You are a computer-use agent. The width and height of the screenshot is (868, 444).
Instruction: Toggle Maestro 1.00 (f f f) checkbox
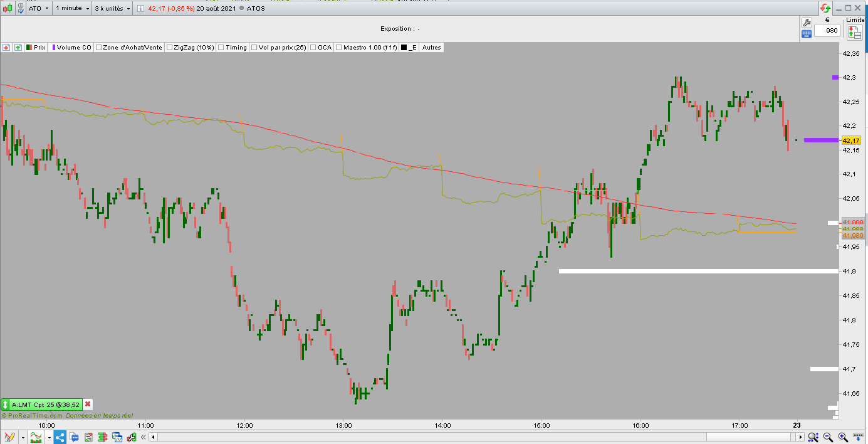(339, 47)
